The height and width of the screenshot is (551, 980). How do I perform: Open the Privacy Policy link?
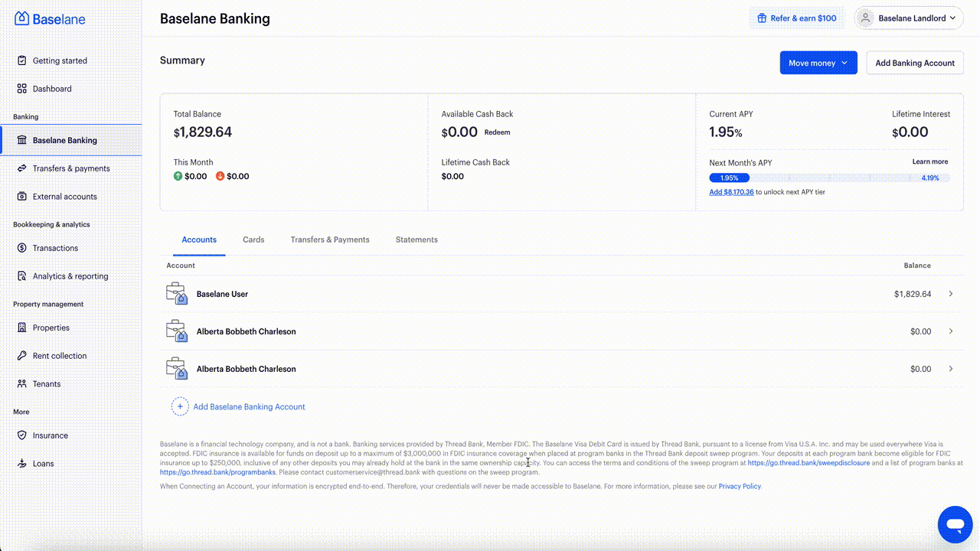click(740, 486)
